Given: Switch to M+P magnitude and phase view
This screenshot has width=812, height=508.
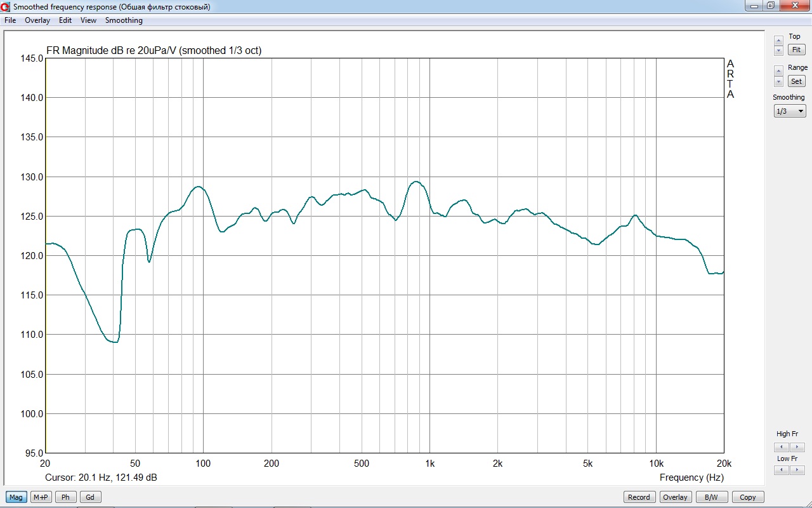Looking at the screenshot, I should (41, 497).
